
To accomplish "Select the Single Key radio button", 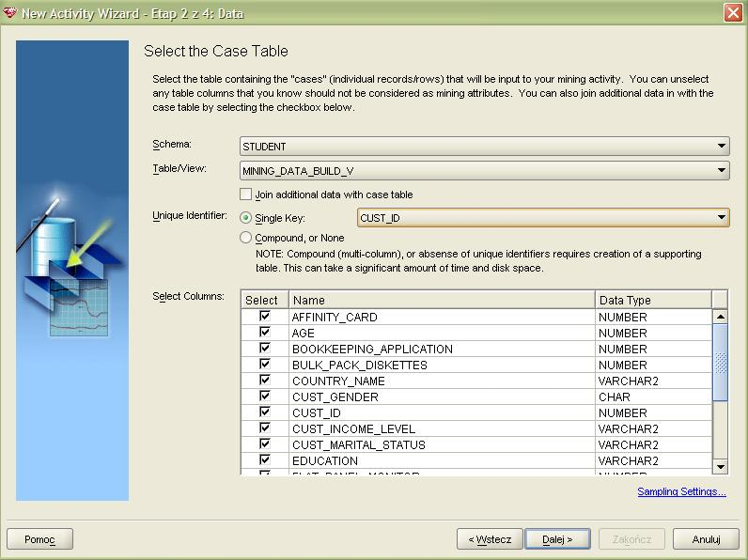I will click(245, 217).
